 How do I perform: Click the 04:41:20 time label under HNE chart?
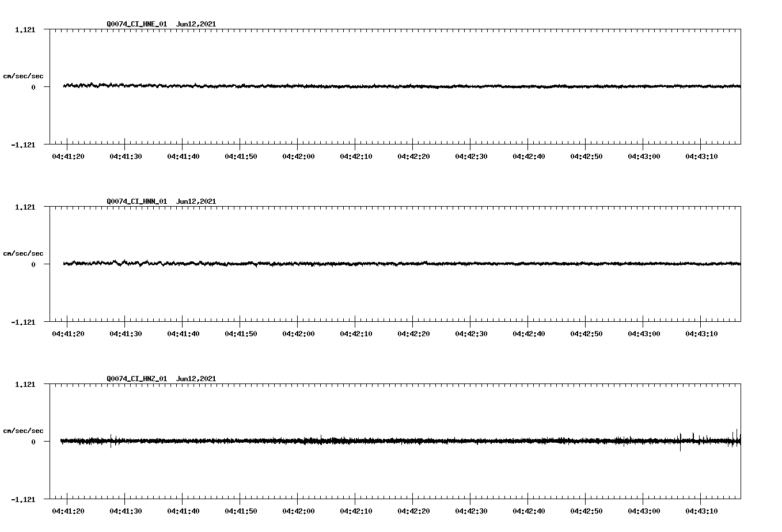pyautogui.click(x=68, y=157)
